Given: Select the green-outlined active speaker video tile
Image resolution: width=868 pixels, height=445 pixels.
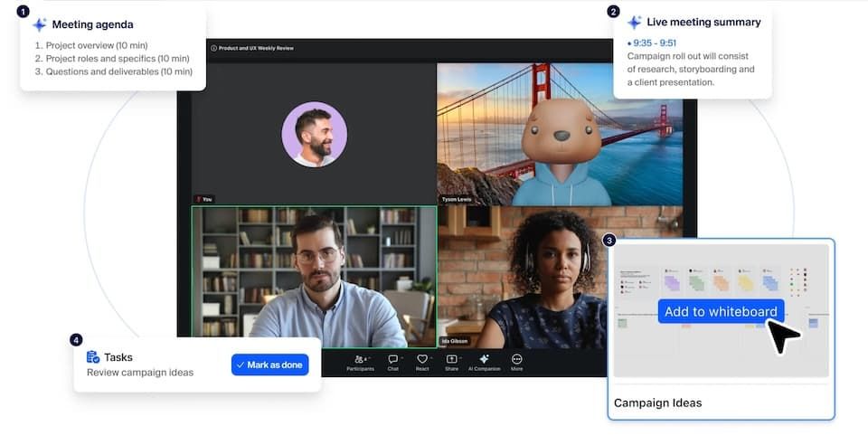Looking at the screenshot, I should (x=314, y=278).
